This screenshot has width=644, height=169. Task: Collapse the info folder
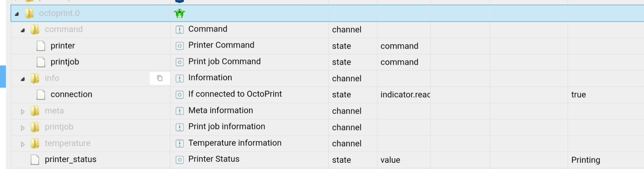point(23,79)
